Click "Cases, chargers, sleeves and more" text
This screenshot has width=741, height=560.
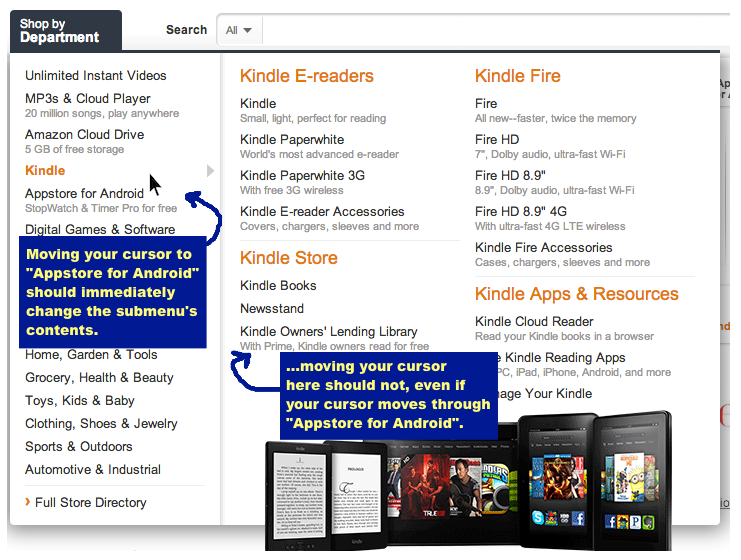point(562,262)
